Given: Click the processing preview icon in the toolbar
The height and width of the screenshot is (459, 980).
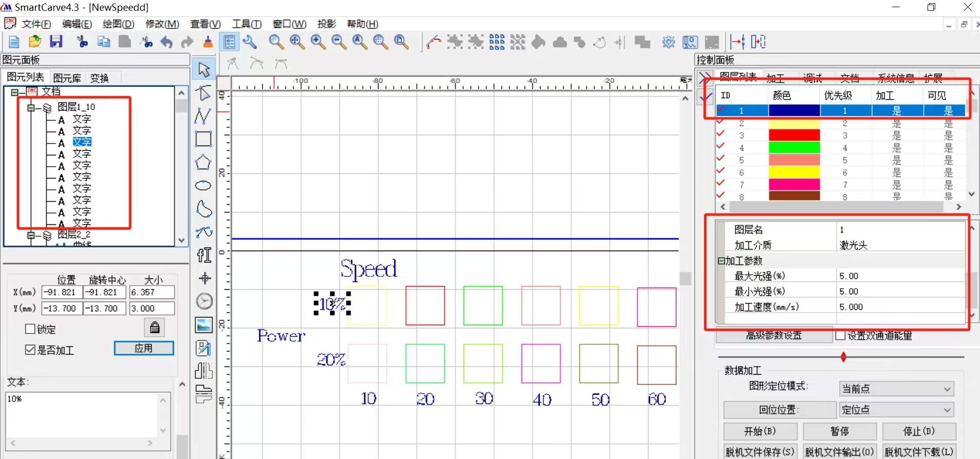Looking at the screenshot, I should (690, 42).
